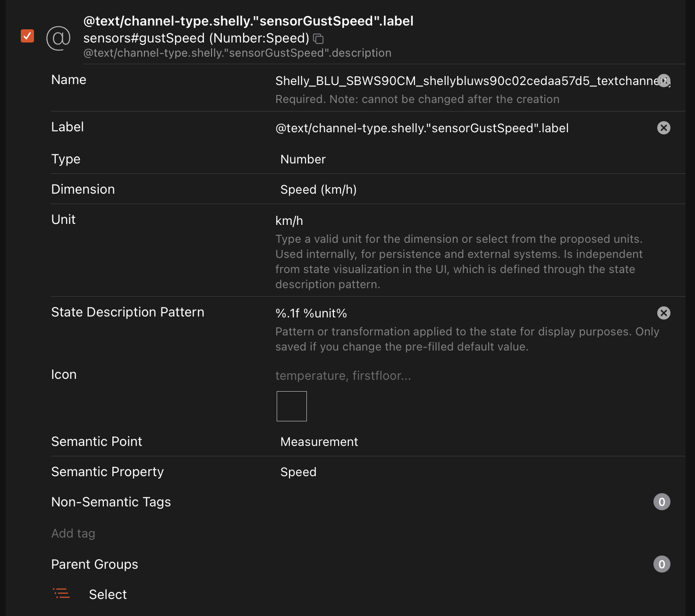Uncheck the sensorGustSpeed channel checkbox

coord(27,36)
